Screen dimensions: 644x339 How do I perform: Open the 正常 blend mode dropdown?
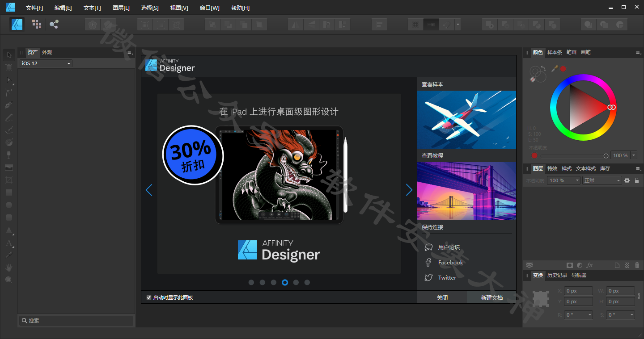(x=602, y=180)
